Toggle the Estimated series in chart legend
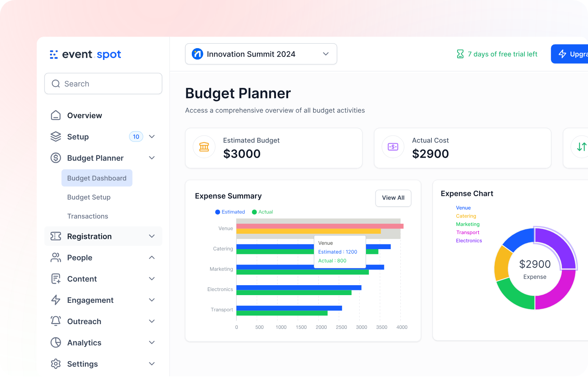Image resolution: width=588 pixels, height=380 pixels. [x=230, y=212]
